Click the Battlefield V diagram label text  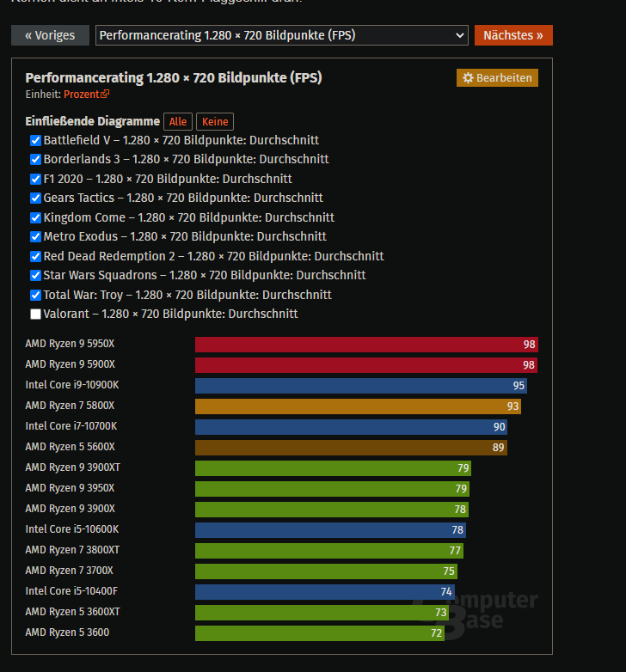(181, 141)
